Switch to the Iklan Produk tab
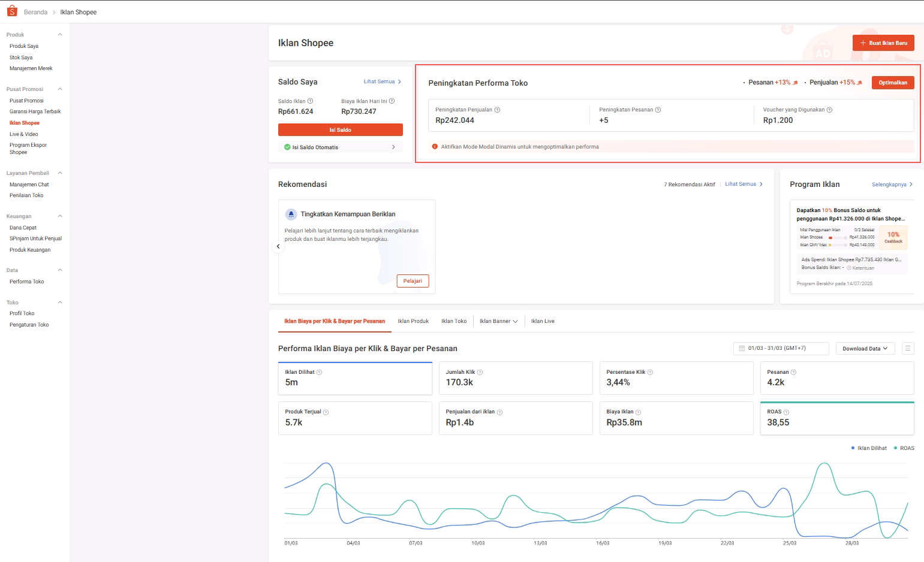This screenshot has width=924, height=562. pyautogui.click(x=413, y=321)
